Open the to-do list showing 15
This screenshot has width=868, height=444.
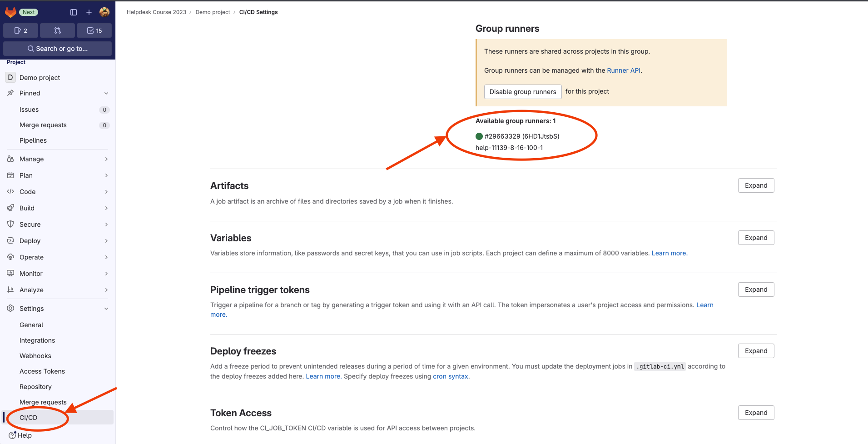pos(94,30)
